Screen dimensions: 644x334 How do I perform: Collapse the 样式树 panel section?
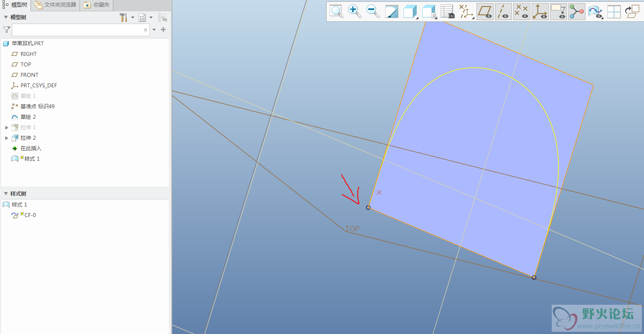tap(6, 193)
